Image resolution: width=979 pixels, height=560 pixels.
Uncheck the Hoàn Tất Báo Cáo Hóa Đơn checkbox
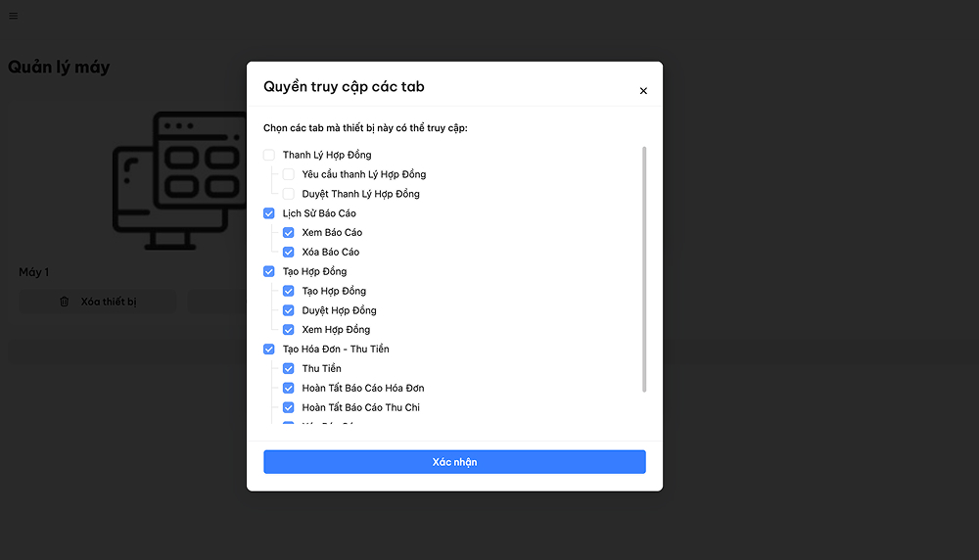coord(289,389)
